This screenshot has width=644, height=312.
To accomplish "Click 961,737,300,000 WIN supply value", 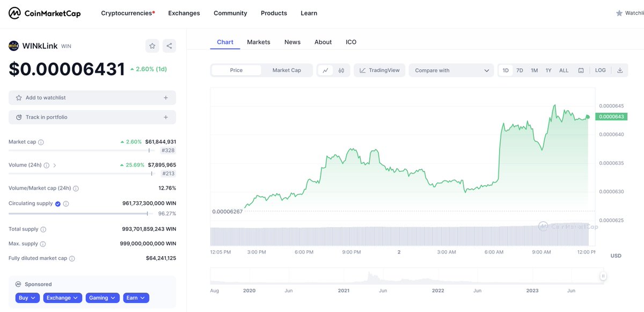I will (x=149, y=204).
